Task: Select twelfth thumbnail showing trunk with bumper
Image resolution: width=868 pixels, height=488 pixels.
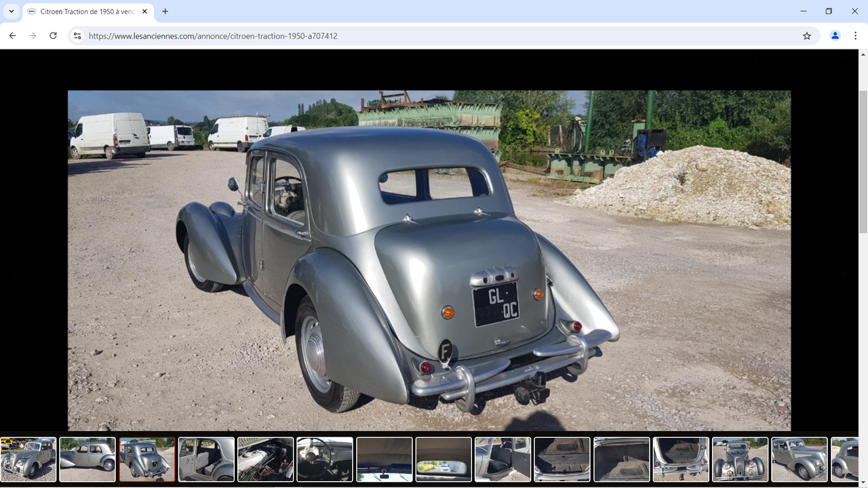Action: [x=681, y=460]
